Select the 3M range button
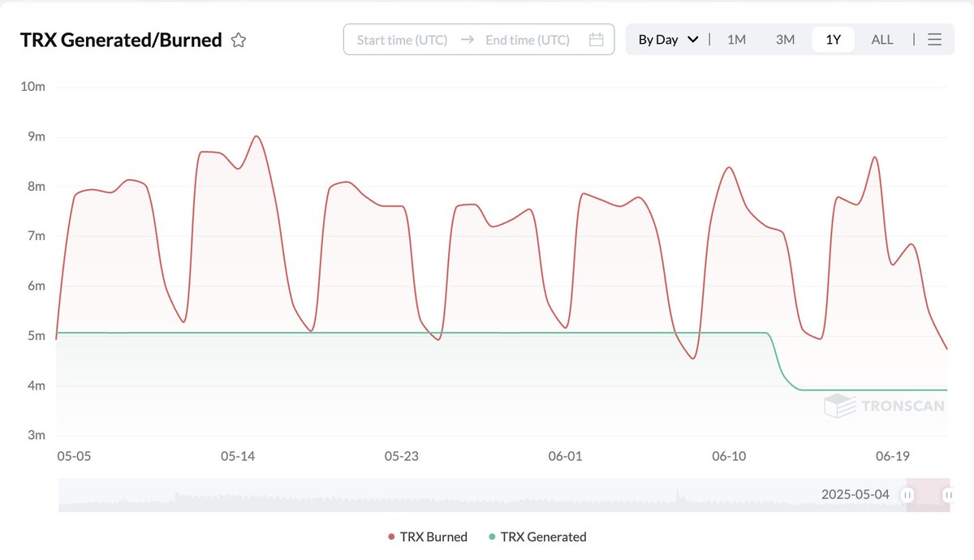Image resolution: width=974 pixels, height=560 pixels. coord(784,39)
